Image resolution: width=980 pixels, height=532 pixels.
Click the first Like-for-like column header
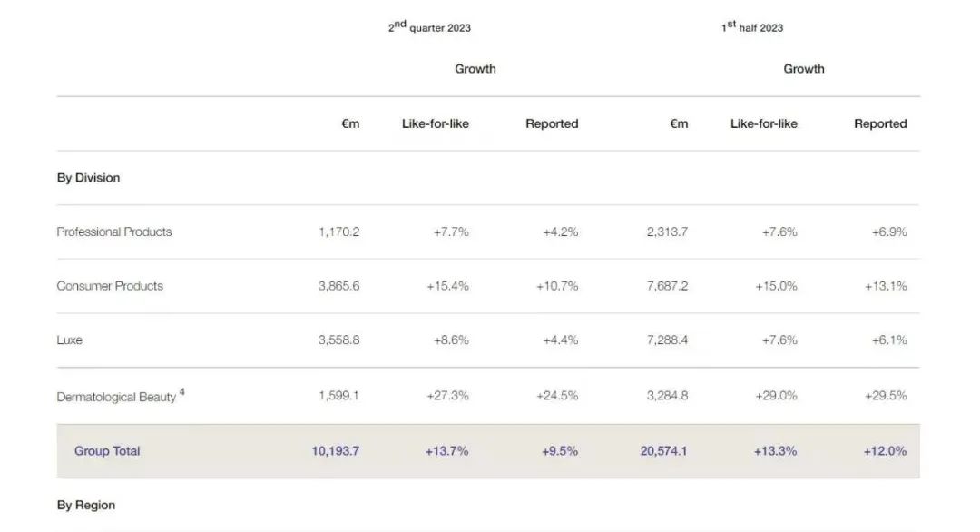point(435,123)
